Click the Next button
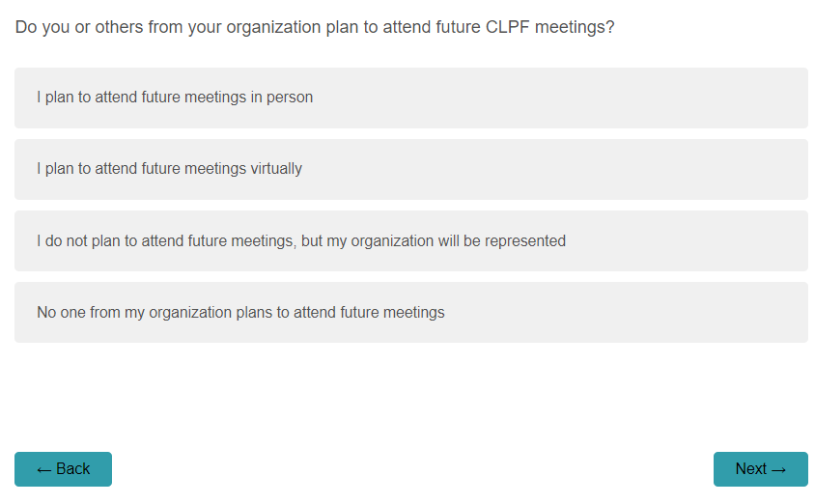This screenshot has width=815, height=504. tap(760, 469)
